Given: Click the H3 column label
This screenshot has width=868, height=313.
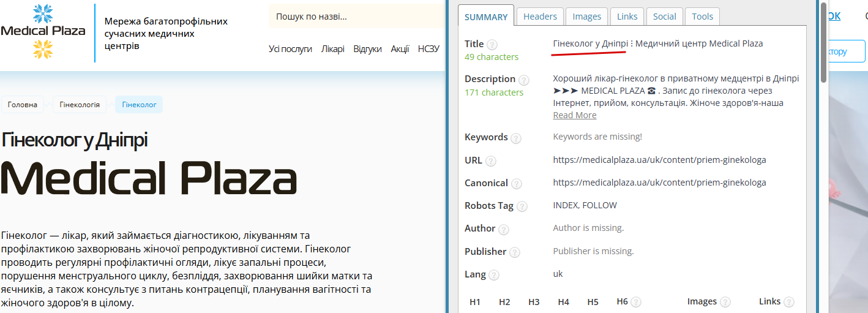Looking at the screenshot, I should [534, 302].
